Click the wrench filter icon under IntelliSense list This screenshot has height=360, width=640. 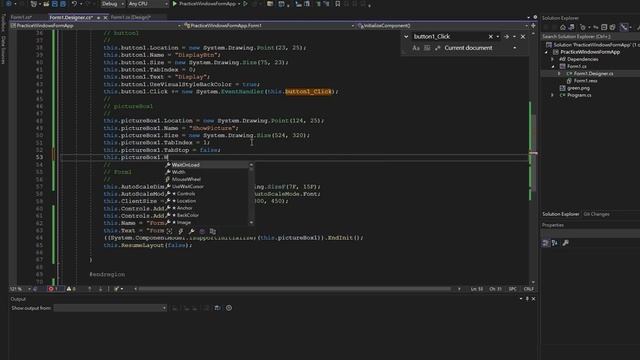pyautogui.click(x=191, y=231)
